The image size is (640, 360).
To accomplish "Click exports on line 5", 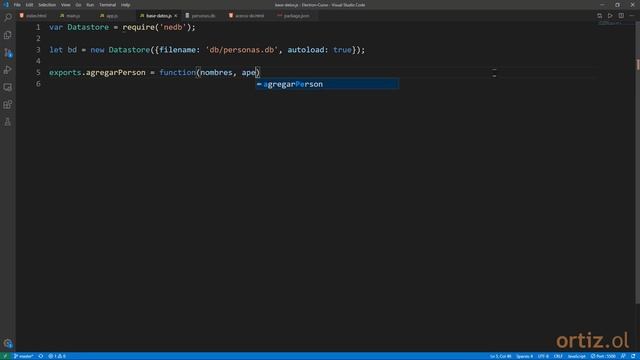I will click(65, 73).
